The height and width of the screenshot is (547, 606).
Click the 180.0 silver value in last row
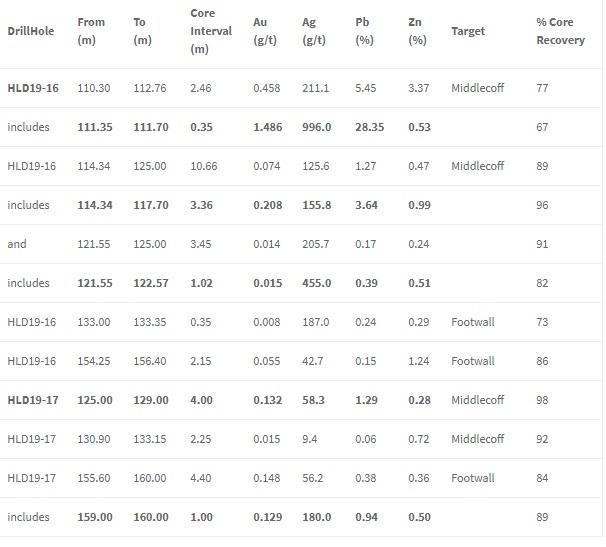[x=317, y=517]
